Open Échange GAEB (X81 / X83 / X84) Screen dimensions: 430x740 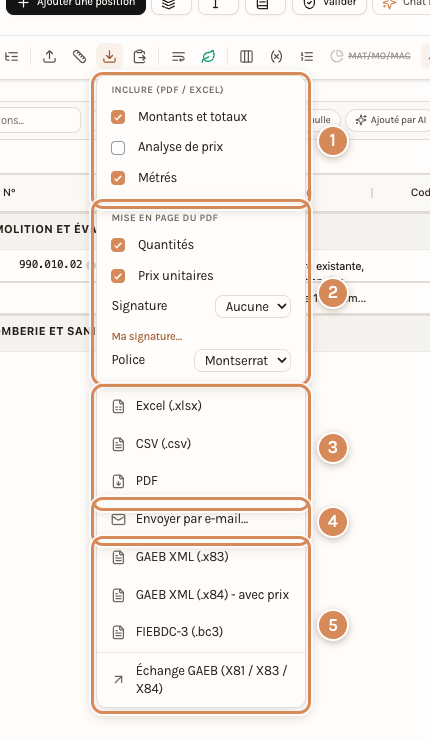(201, 680)
